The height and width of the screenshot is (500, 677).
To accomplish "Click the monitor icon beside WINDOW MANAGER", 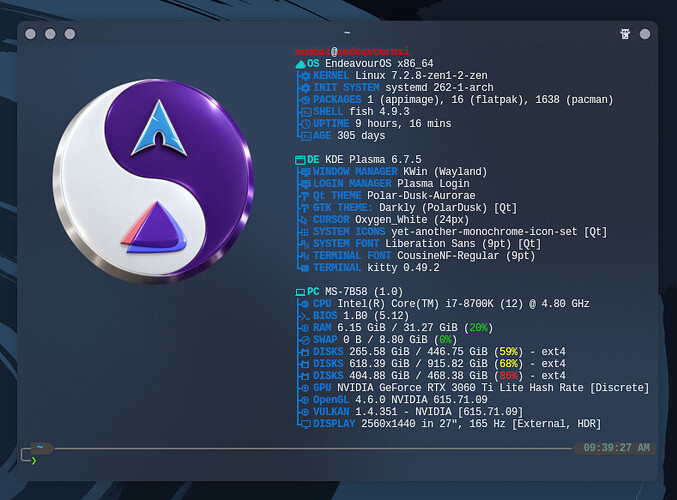I will coord(305,172).
